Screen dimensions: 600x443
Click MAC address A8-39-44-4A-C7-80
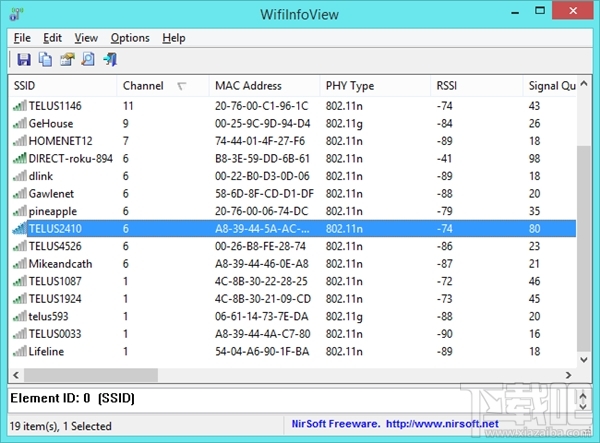[262, 334]
